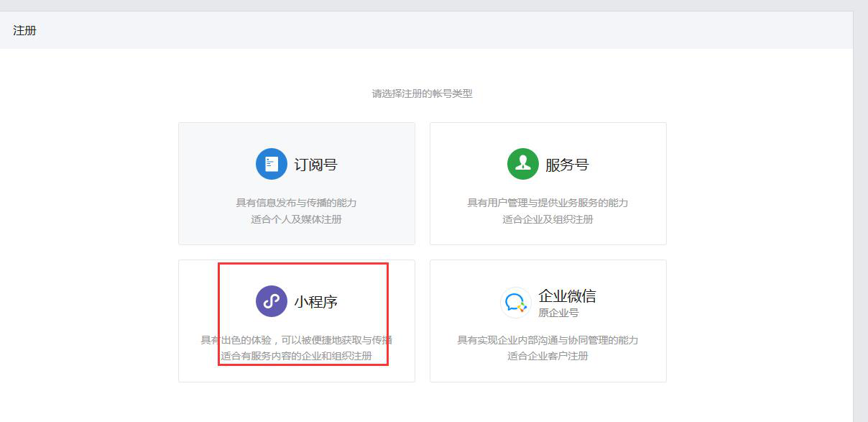Click the 小程序 title text
This screenshot has width=868, height=422.
coord(316,301)
